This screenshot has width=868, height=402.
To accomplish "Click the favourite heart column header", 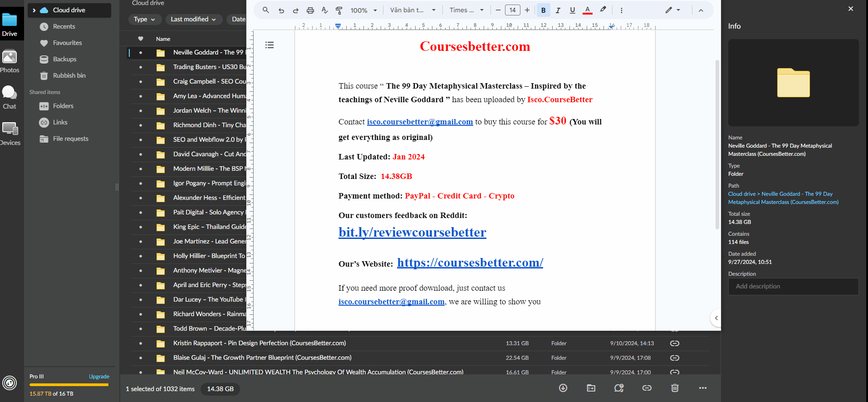I will point(141,39).
